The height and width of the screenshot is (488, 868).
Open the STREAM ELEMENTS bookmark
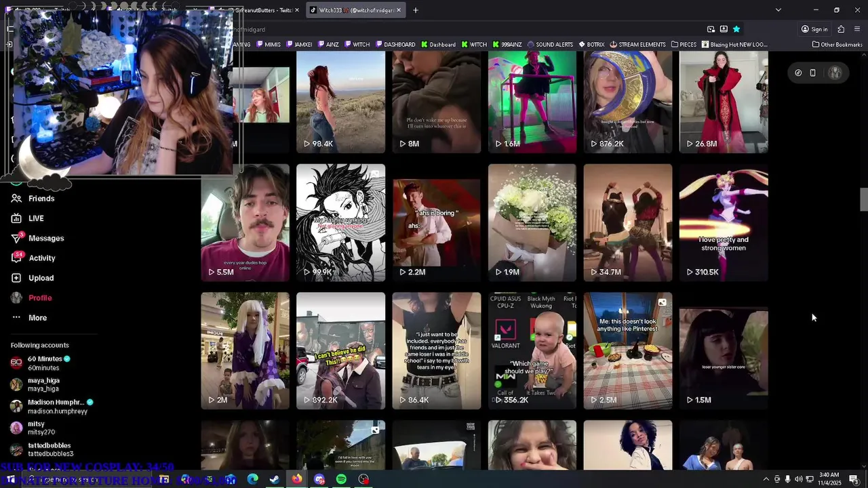coord(637,45)
